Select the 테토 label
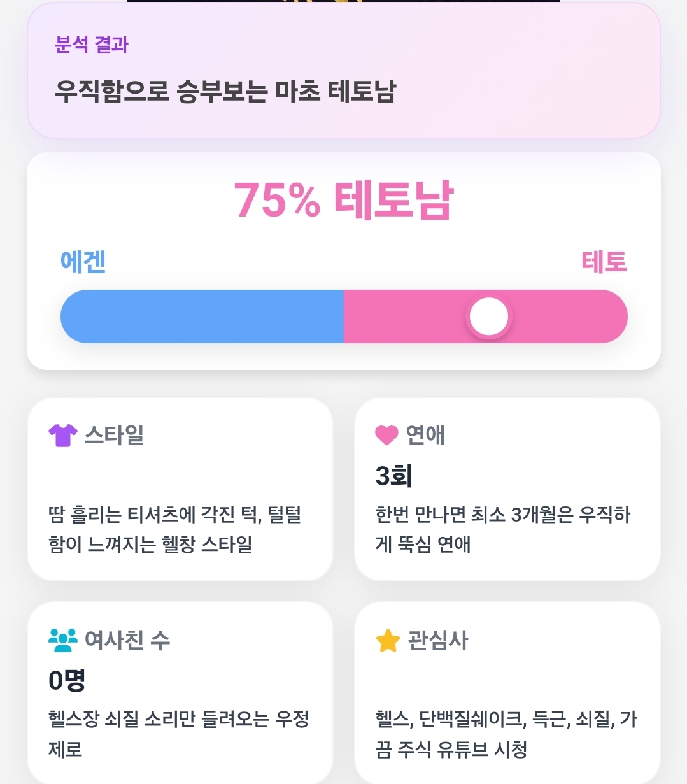 (604, 262)
